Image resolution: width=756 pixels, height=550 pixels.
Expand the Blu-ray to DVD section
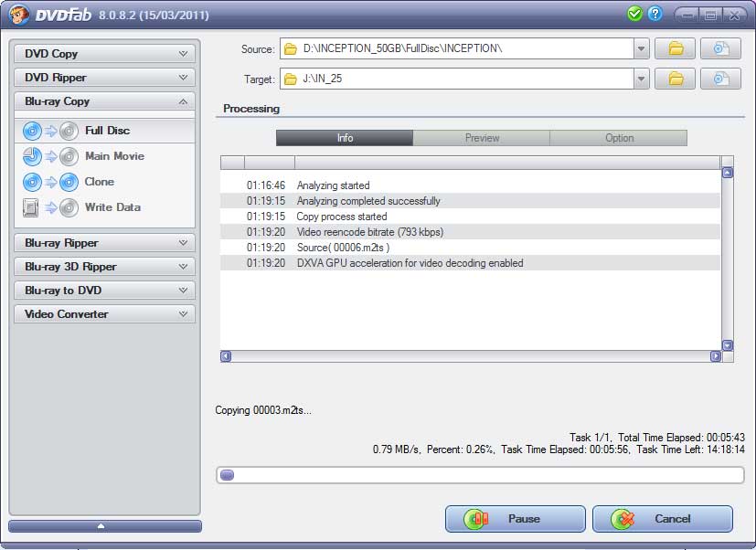[104, 291]
